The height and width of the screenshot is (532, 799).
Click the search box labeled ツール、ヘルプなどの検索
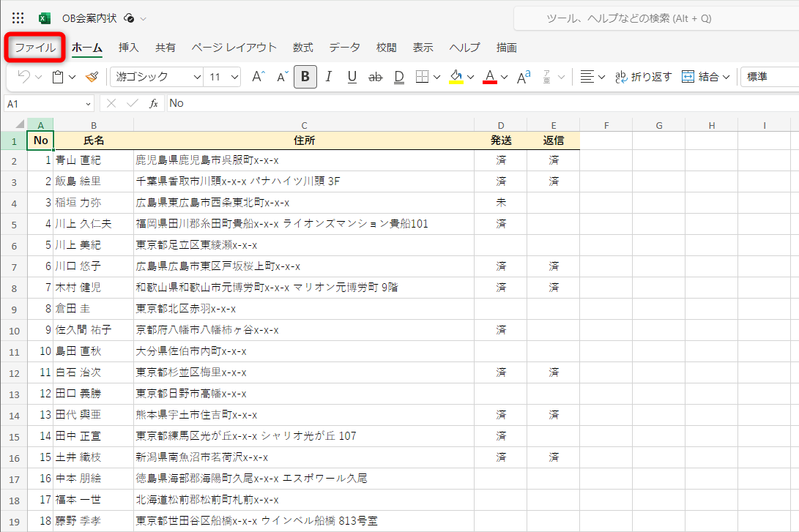pyautogui.click(x=659, y=18)
